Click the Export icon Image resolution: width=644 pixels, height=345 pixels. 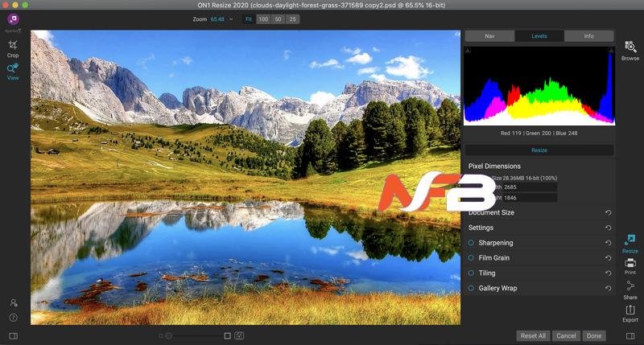[630, 312]
